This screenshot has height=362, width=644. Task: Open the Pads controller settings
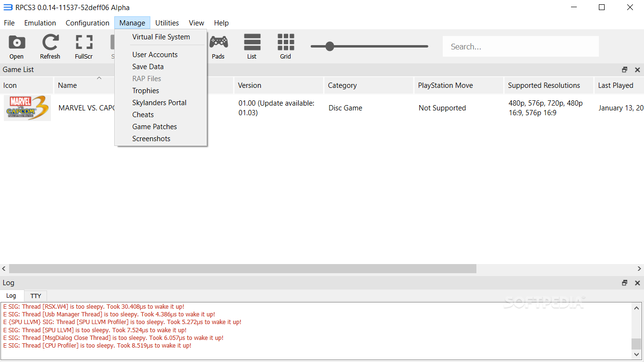219,47
